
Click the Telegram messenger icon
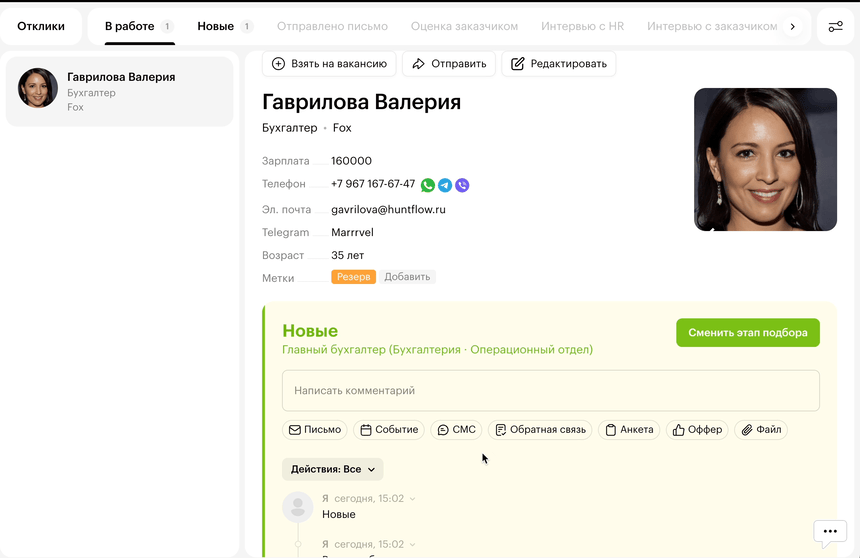[445, 185]
